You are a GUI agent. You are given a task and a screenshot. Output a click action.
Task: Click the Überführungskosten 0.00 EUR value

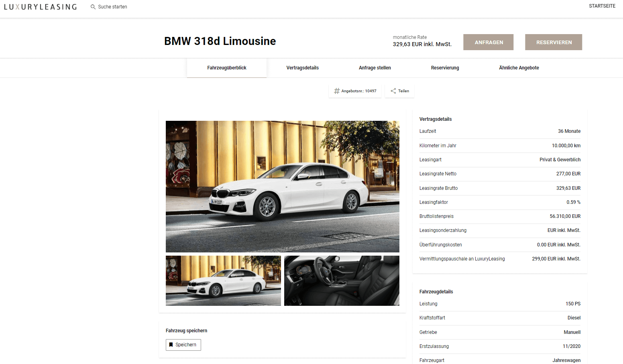click(x=559, y=245)
